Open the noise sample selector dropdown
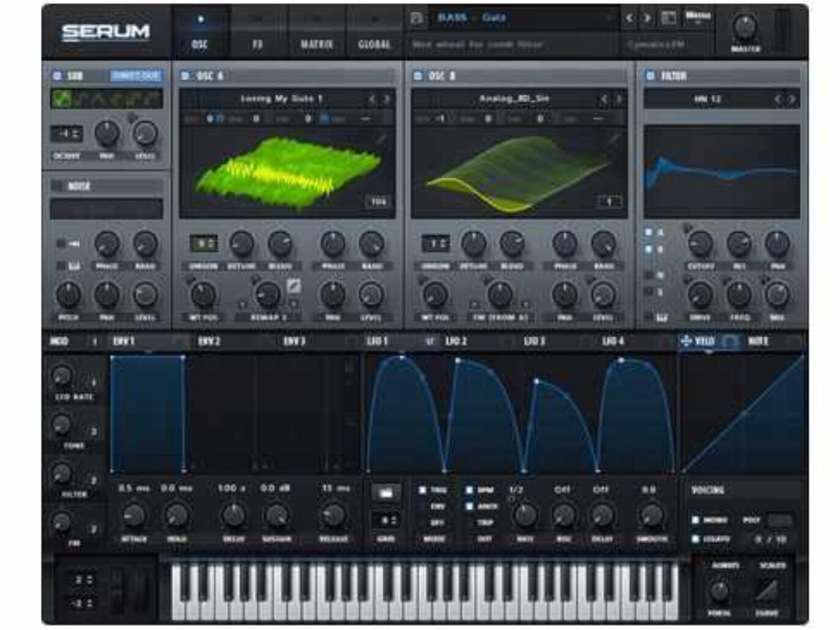 coord(106,209)
